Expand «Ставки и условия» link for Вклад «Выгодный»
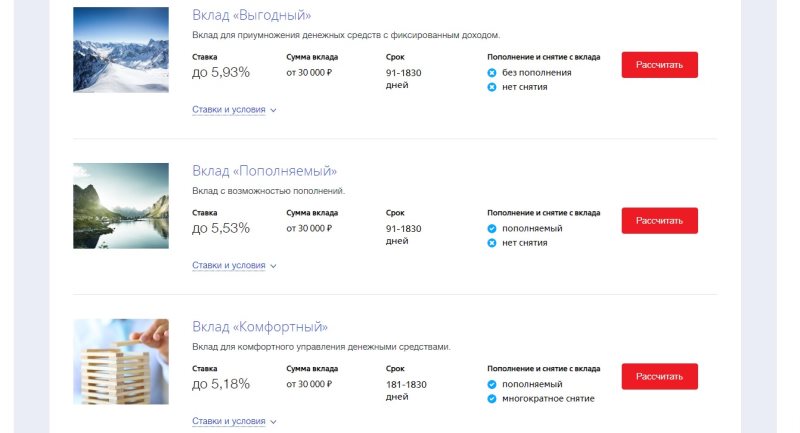Screen dimensions: 800x433 click(x=229, y=110)
